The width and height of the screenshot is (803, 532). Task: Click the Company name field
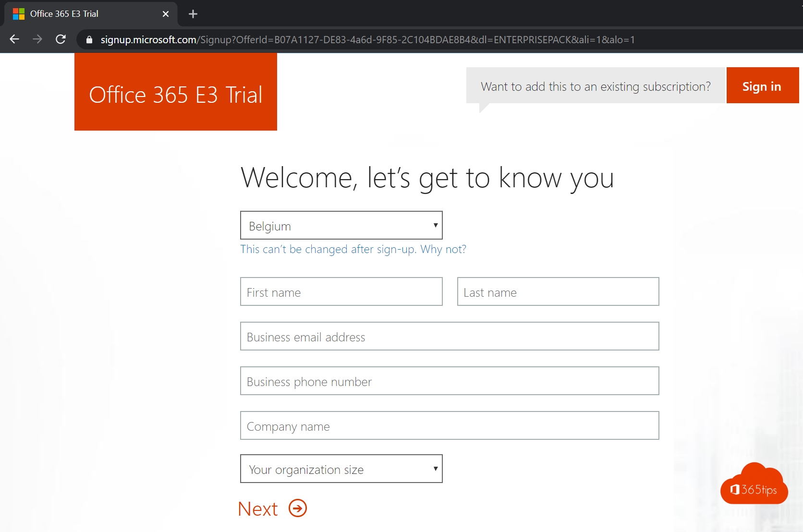tap(450, 425)
